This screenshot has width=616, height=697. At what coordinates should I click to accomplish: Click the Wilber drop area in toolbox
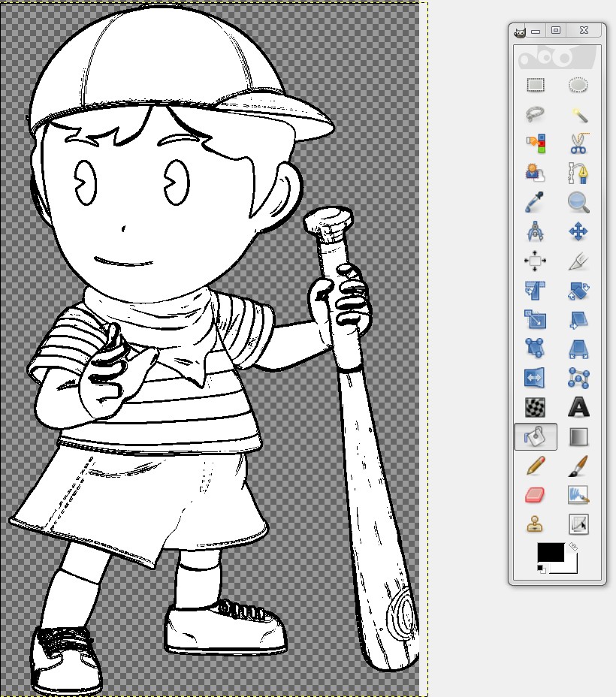point(557,57)
